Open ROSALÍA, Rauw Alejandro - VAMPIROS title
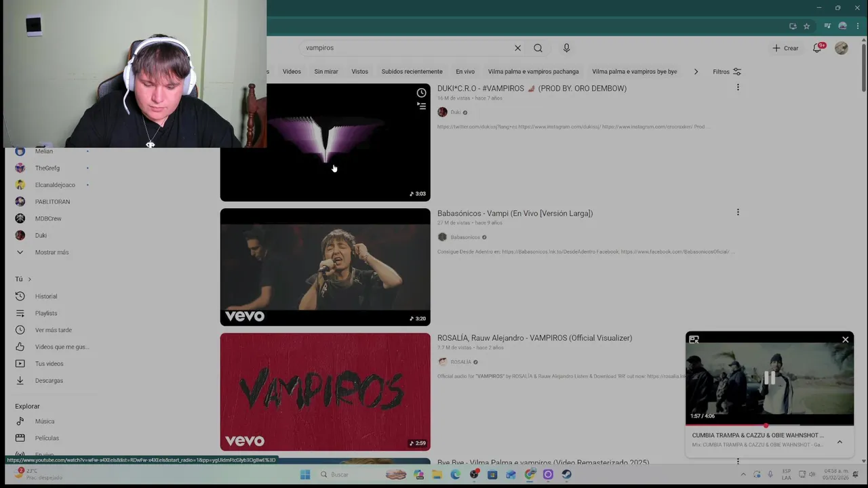Screen dimensions: 868x488 point(534,338)
